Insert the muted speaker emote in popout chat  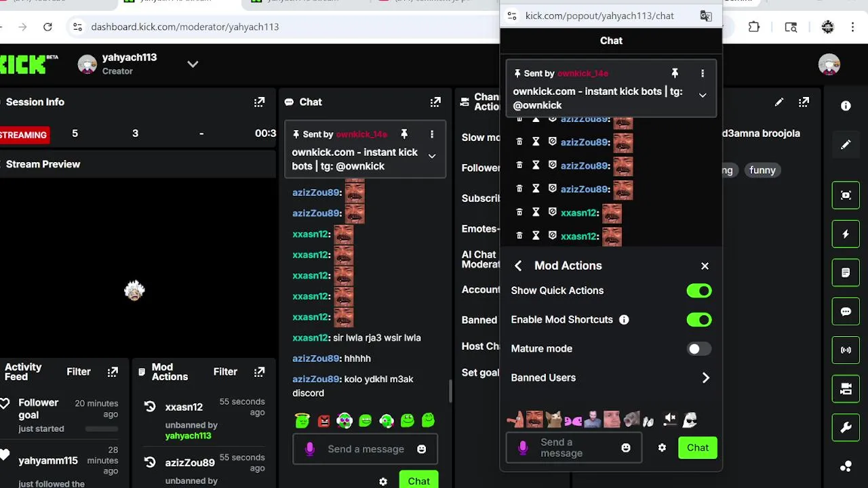click(x=670, y=420)
